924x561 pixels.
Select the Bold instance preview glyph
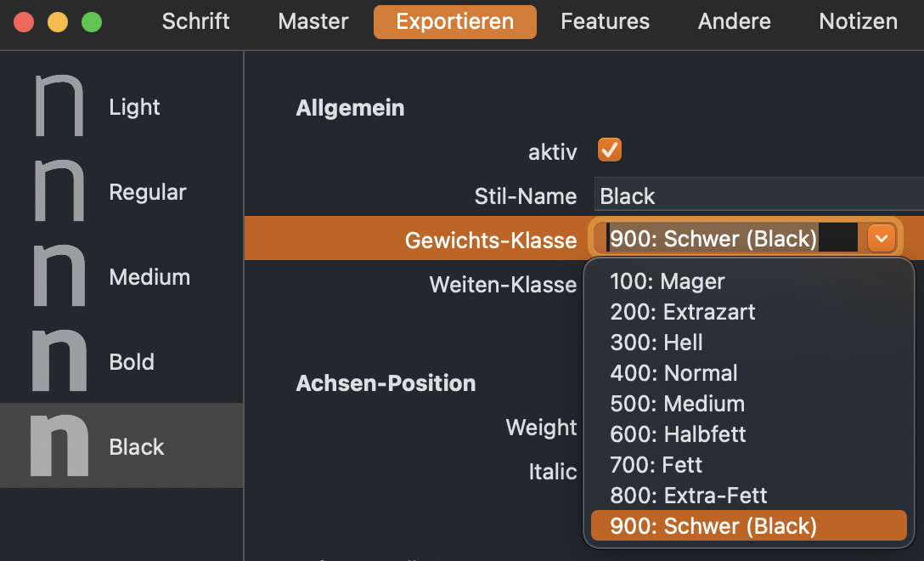tap(59, 361)
